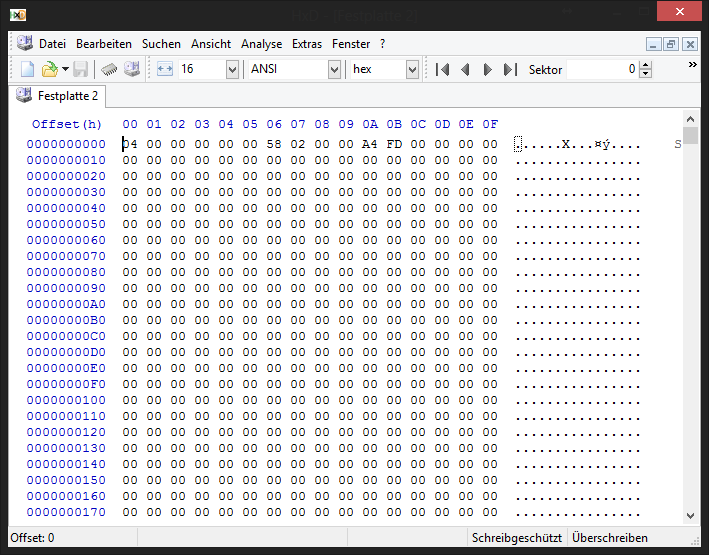Click the HxD icon in the title bar

pos(18,15)
